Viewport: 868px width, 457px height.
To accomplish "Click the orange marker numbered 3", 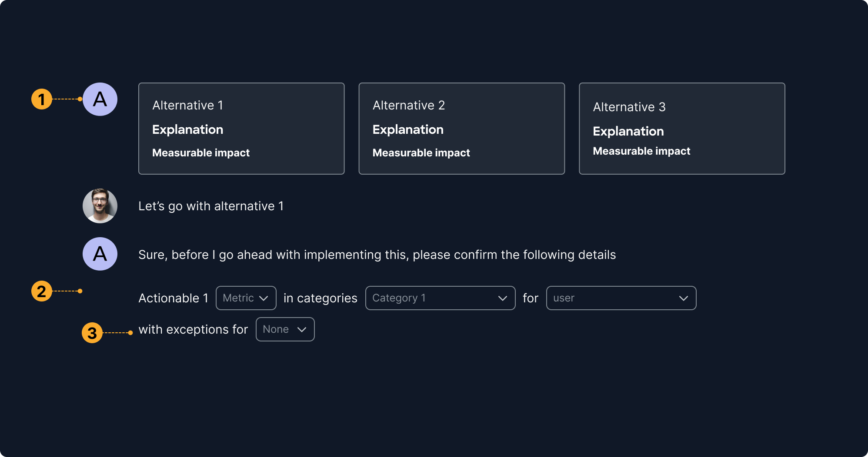I will click(x=92, y=333).
